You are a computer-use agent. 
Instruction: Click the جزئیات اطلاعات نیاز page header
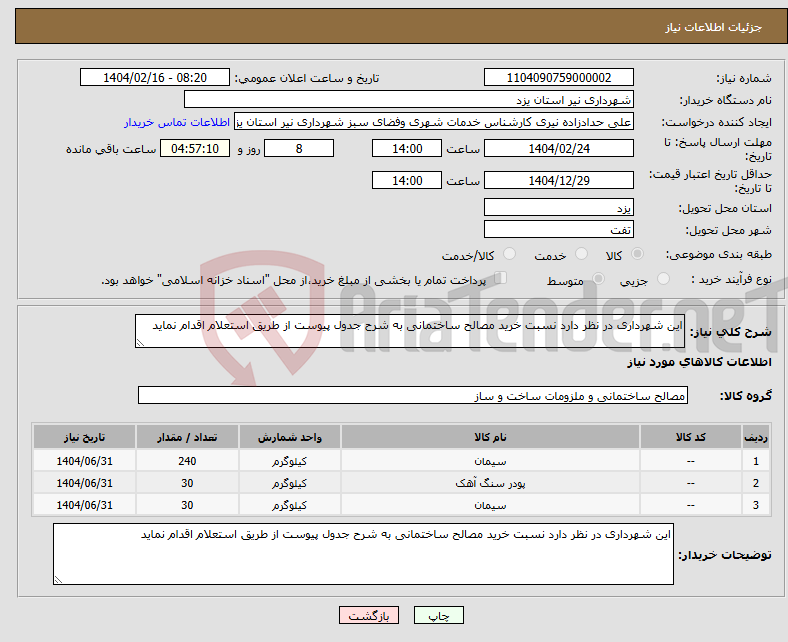(714, 27)
